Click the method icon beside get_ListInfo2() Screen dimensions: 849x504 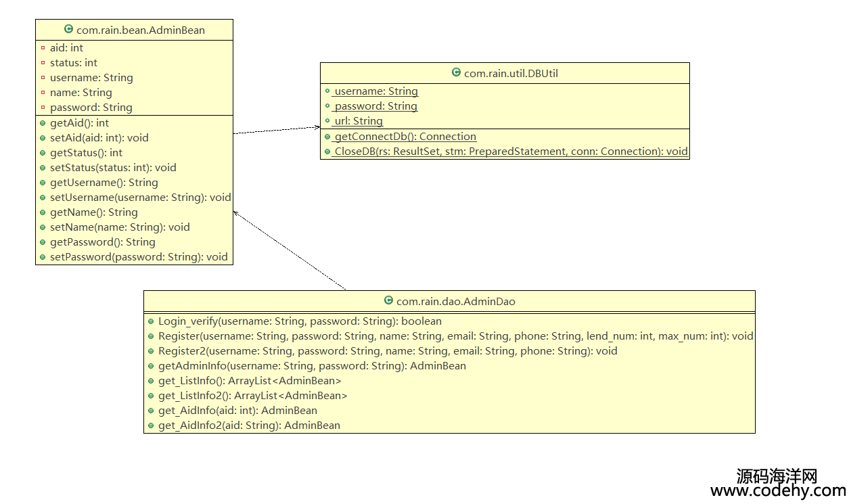151,396
